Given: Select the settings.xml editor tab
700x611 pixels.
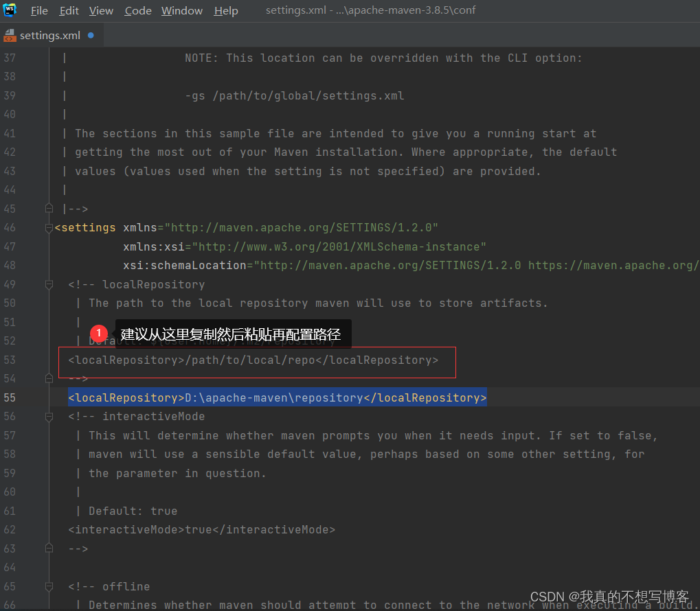Looking at the screenshot, I should coord(50,36).
